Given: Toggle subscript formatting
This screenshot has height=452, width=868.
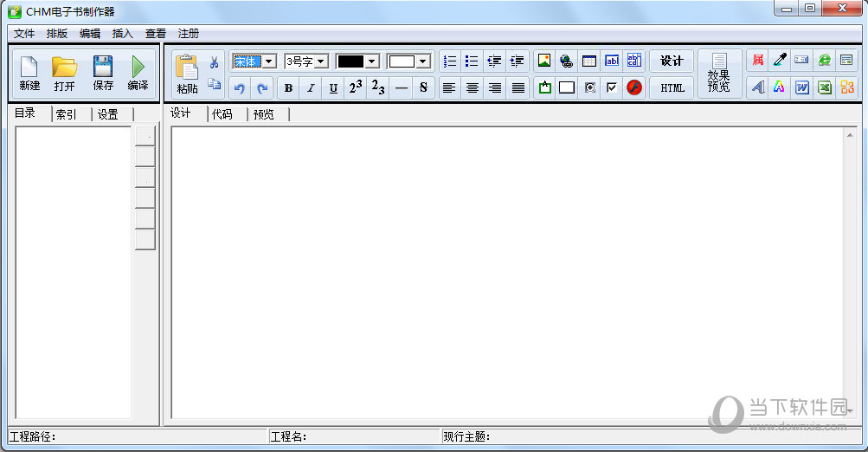Looking at the screenshot, I should [x=378, y=87].
